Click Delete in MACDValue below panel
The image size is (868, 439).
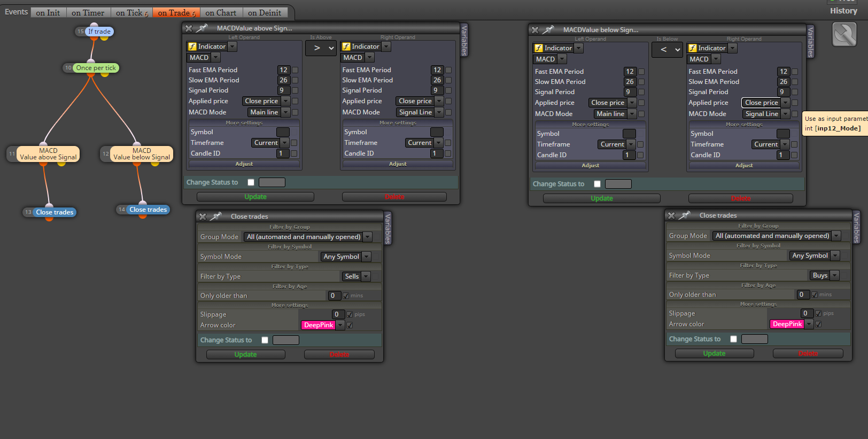click(x=741, y=198)
